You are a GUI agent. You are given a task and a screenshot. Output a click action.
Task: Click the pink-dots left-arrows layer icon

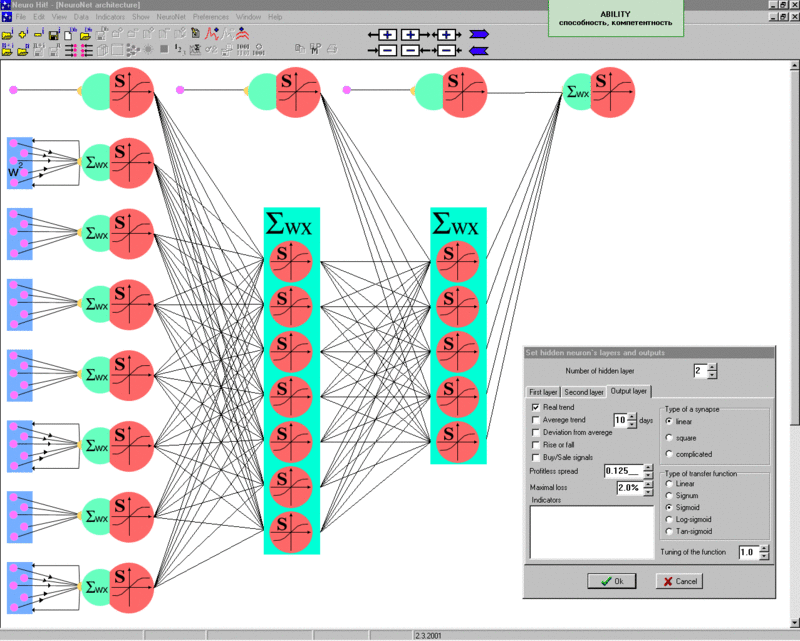[x=87, y=50]
